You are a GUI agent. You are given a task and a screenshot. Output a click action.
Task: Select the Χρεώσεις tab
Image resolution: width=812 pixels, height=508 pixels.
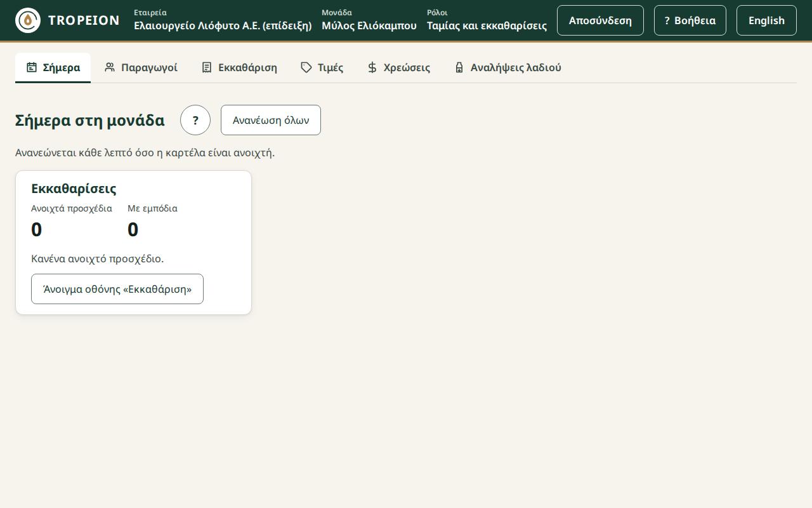398,67
